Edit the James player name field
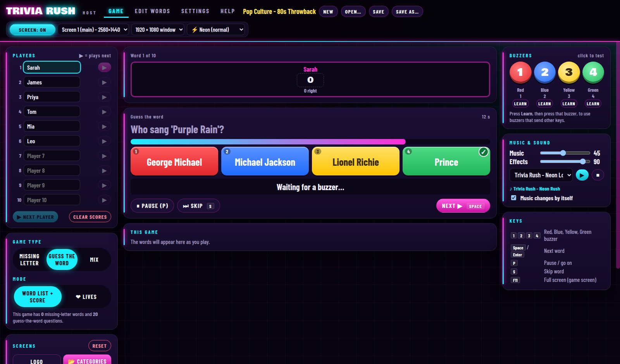This screenshot has width=620, height=364. pyautogui.click(x=52, y=82)
